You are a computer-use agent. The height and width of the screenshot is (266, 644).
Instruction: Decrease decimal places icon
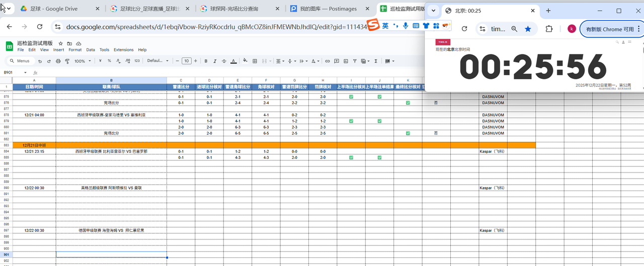click(119, 61)
